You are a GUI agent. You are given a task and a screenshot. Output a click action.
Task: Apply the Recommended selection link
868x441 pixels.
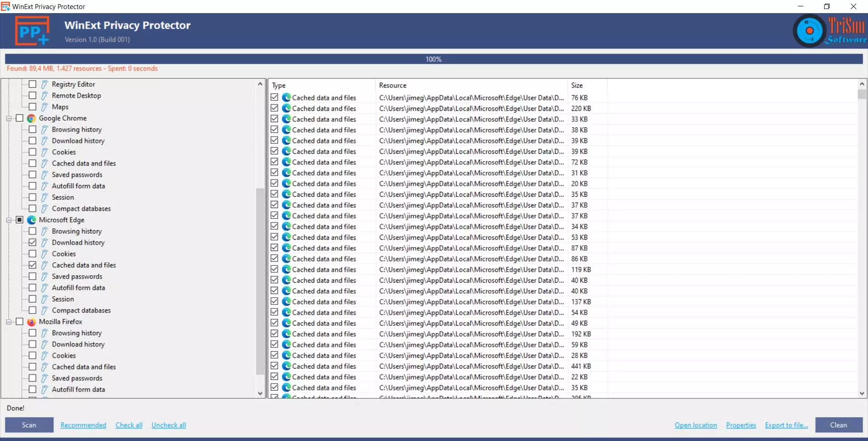click(83, 425)
